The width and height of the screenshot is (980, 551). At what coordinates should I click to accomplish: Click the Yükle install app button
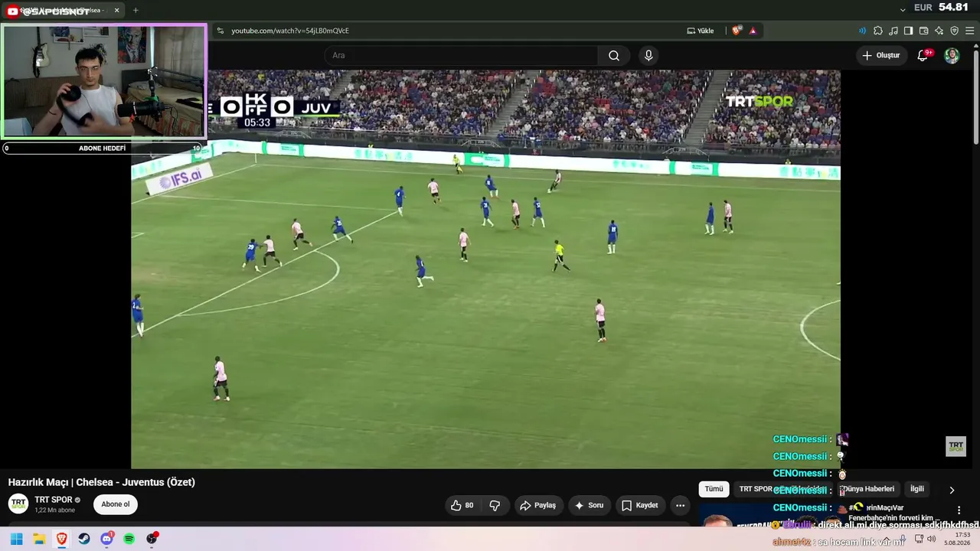(x=701, y=31)
